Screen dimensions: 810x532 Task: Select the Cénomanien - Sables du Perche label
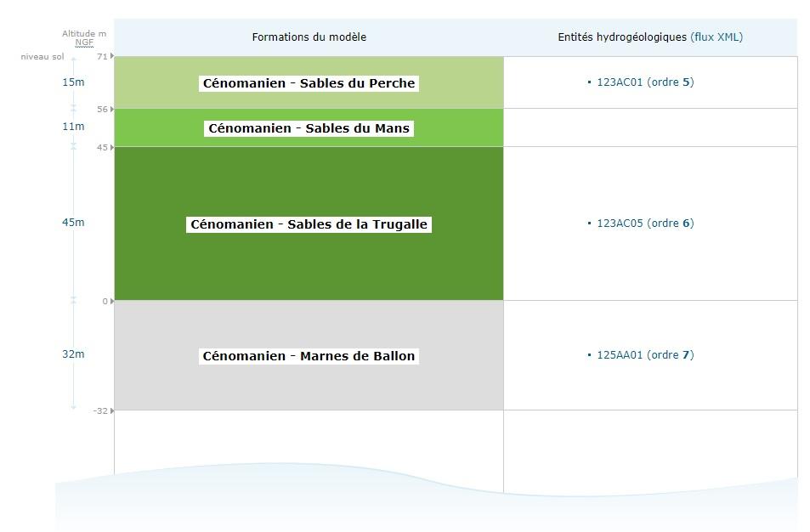pos(309,83)
